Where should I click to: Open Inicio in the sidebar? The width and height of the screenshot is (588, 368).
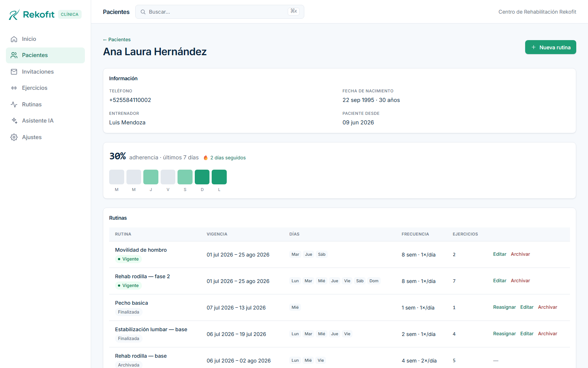45,39
